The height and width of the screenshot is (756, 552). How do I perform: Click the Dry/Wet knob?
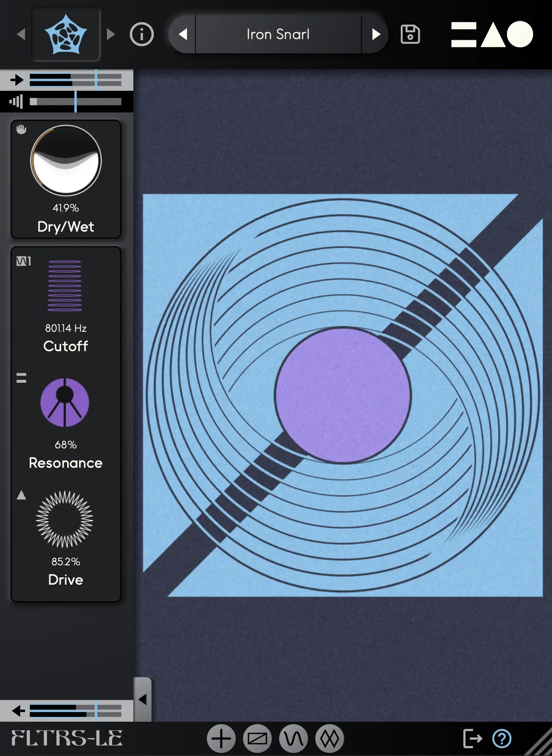(66, 160)
